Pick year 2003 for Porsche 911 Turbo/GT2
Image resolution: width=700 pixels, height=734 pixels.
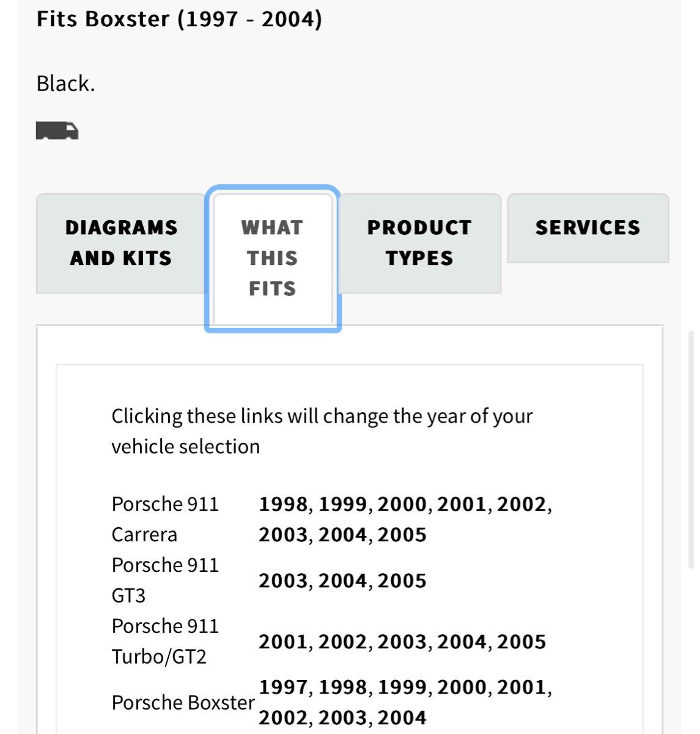(x=402, y=642)
